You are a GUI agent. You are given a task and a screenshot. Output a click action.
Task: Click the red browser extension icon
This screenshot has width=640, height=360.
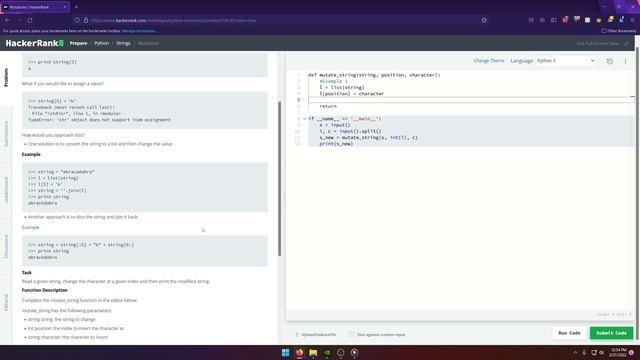pyautogui.click(x=565, y=20)
